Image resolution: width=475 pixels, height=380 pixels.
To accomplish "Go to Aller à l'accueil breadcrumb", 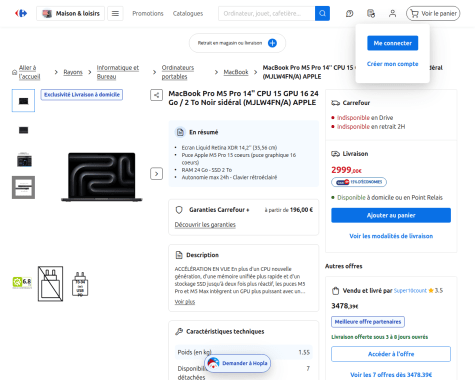I will click(29, 72).
